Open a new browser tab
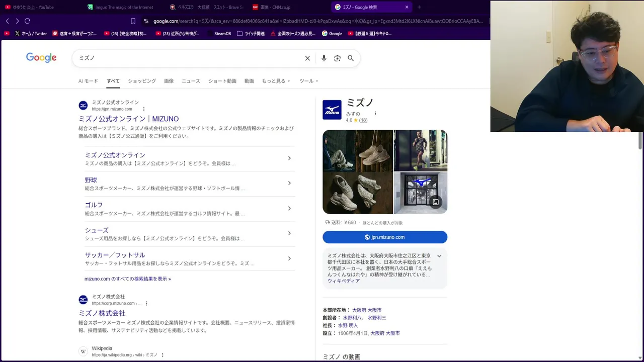 coord(419,7)
